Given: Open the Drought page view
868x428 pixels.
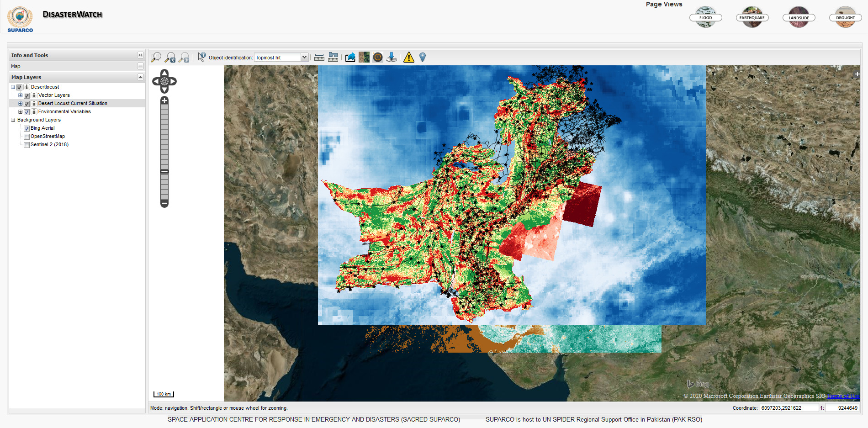Looking at the screenshot, I should [x=845, y=18].
